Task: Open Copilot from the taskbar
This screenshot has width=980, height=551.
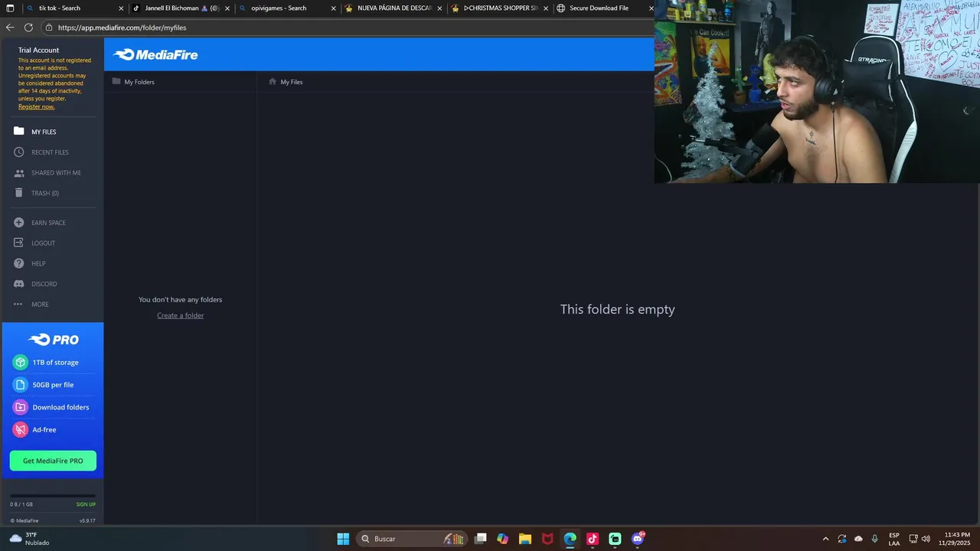Action: 503,539
